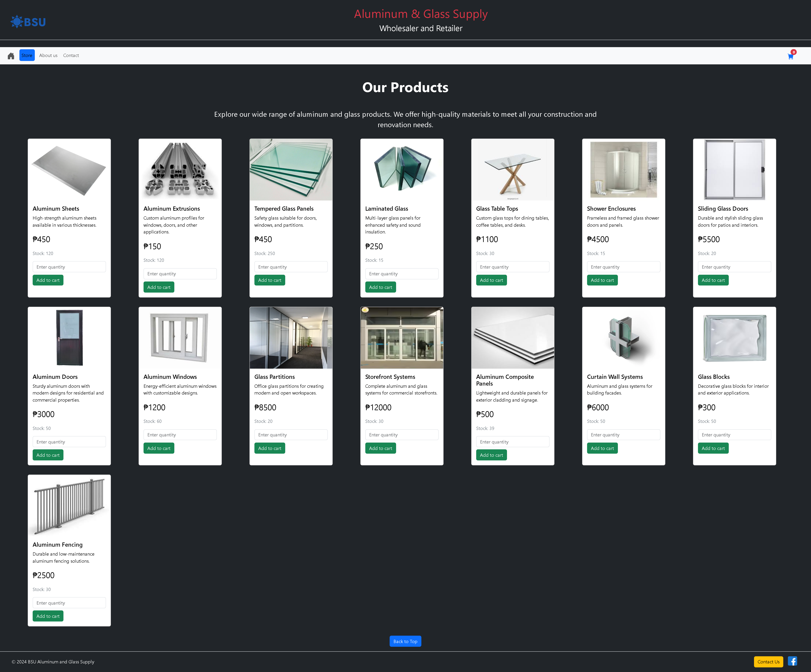The width and height of the screenshot is (811, 672).
Task: Click the Aluminum Fencing product image
Action: (69, 506)
